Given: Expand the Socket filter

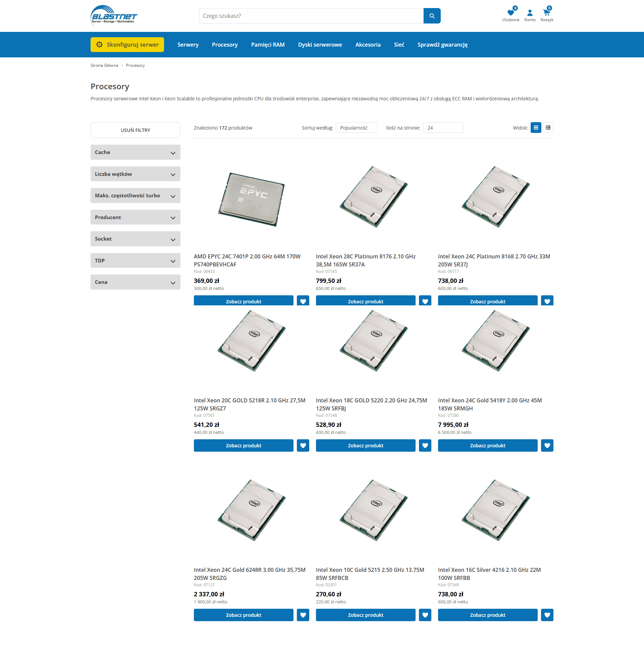Looking at the screenshot, I should click(x=136, y=239).
